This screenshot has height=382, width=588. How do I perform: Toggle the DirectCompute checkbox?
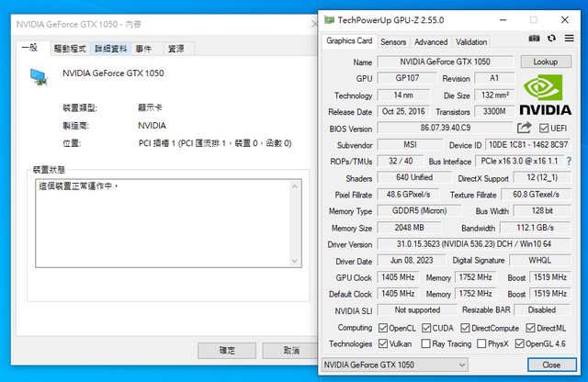click(x=465, y=328)
